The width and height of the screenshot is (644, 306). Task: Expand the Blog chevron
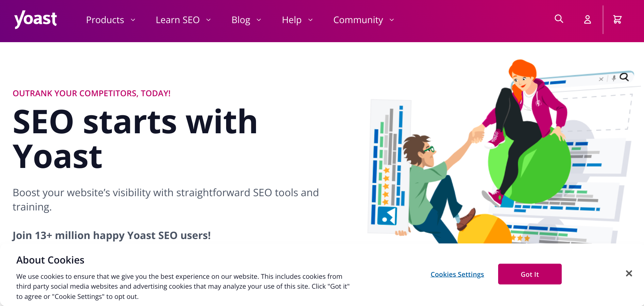259,20
